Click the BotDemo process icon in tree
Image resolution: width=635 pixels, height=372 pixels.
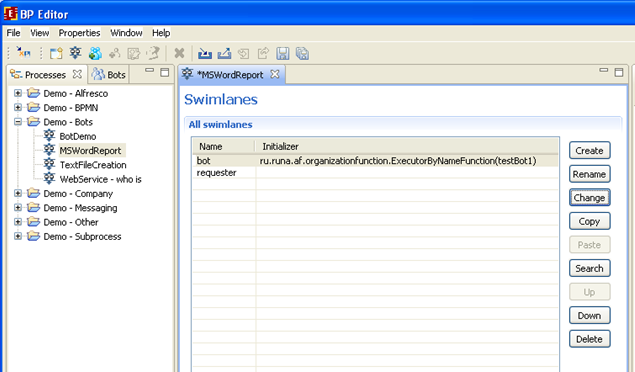pyautogui.click(x=49, y=136)
